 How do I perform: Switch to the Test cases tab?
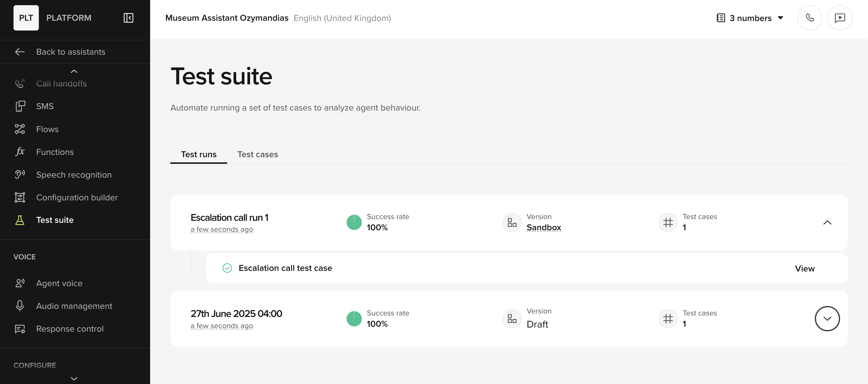[257, 154]
